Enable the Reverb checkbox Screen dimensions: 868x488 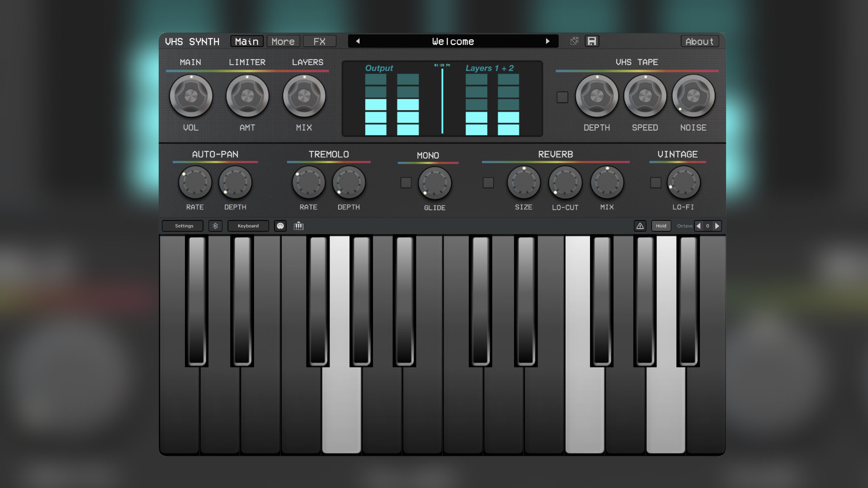488,183
